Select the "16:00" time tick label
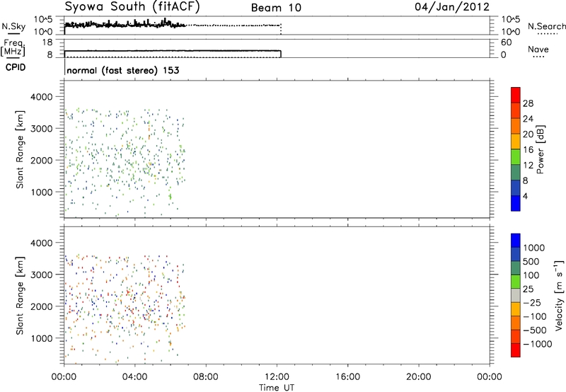 (x=347, y=377)
